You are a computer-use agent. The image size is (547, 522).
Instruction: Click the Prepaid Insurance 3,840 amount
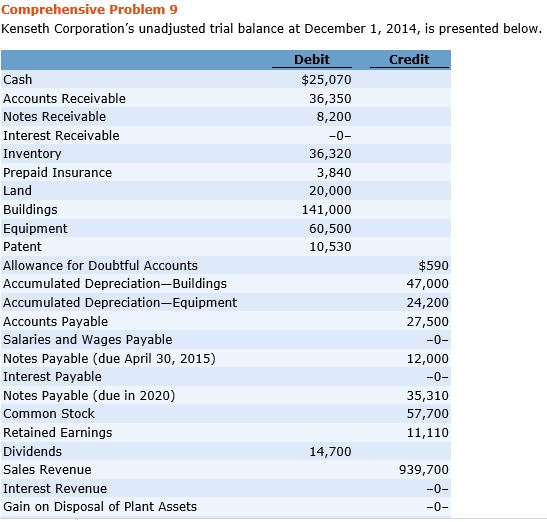334,172
